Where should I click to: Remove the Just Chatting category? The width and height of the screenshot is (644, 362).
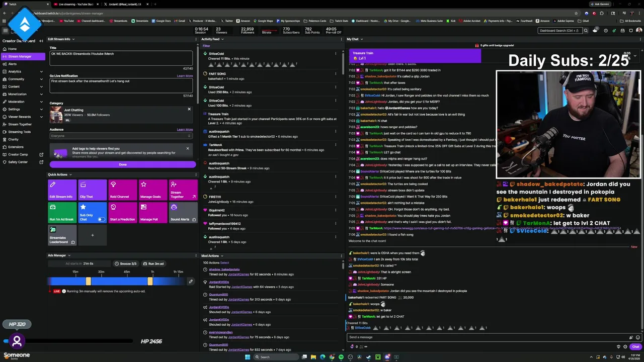(189, 109)
